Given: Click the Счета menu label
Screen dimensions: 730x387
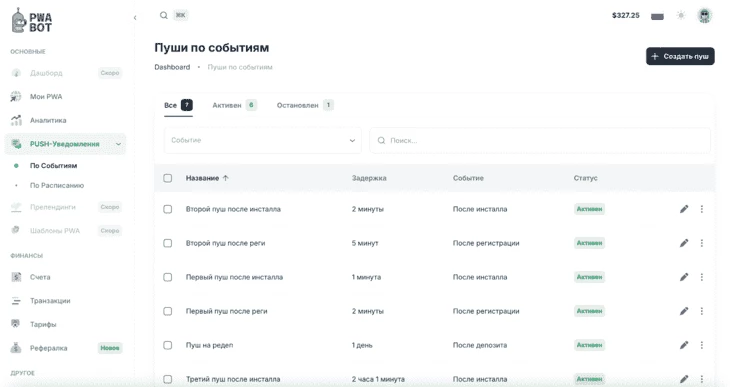Looking at the screenshot, I should coord(40,277).
